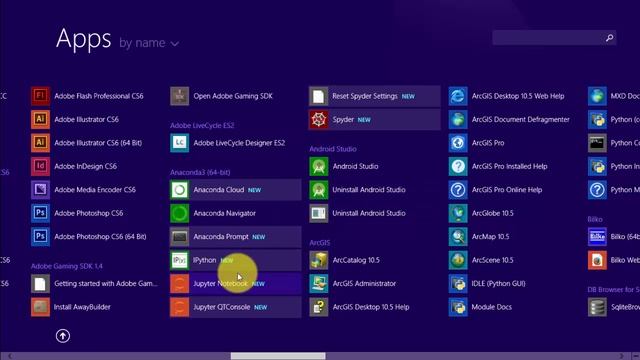This screenshot has height=360, width=640.
Task: Click the horizontal scrollbar thumb
Action: 278,356
